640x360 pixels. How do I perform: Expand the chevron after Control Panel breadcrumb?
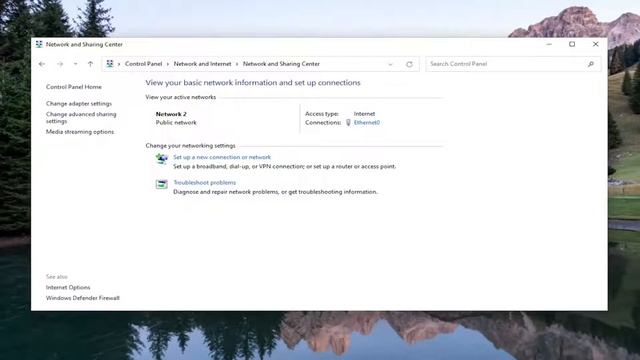click(x=168, y=64)
